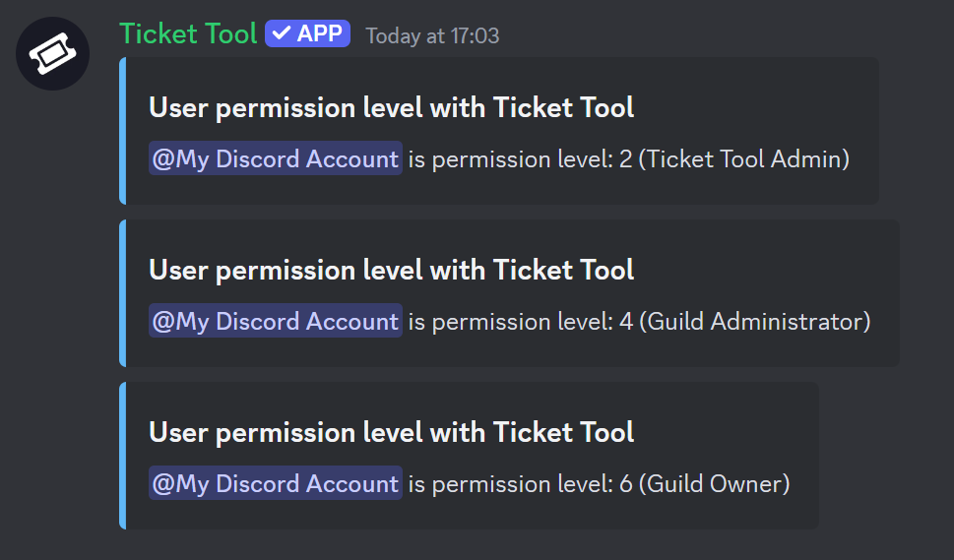Open the mention in Ticket Tool Admin embed

(275, 158)
